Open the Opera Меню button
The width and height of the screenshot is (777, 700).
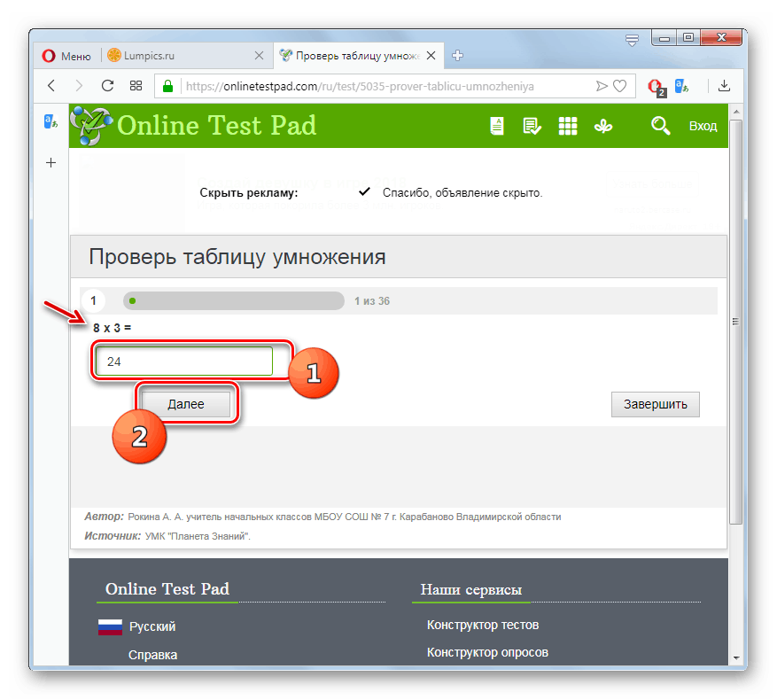point(66,56)
